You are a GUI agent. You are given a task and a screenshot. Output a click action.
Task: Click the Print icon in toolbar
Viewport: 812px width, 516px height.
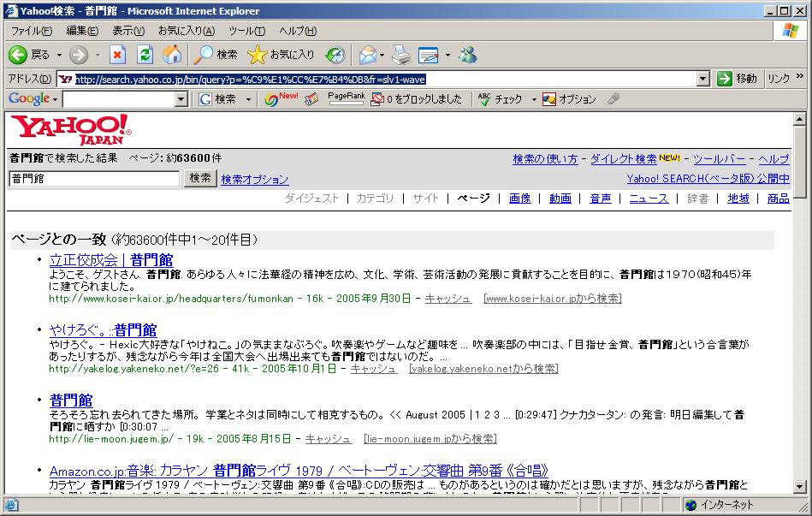click(x=400, y=55)
